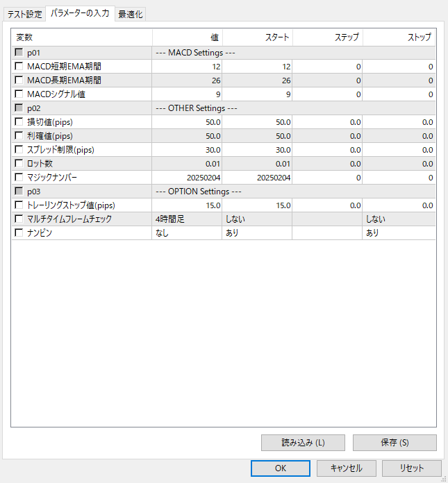The width and height of the screenshot is (448, 483).
Task: Click the リセット button
Action: coord(411,468)
